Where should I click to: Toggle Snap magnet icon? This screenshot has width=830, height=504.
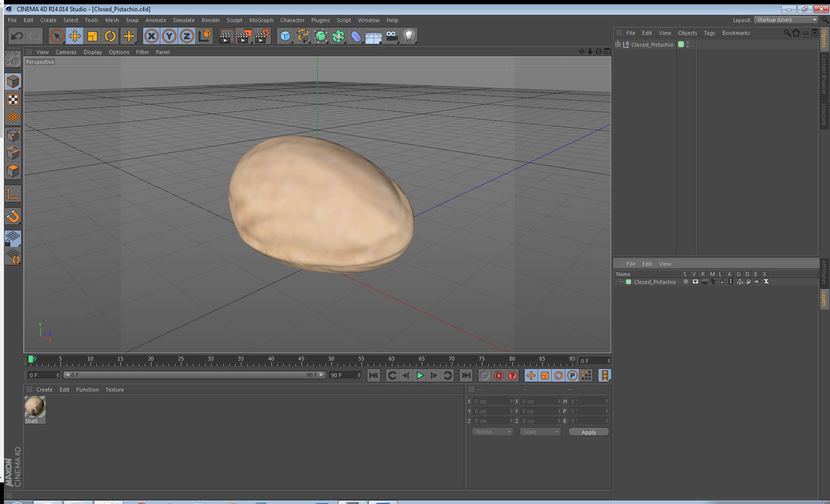coord(13,216)
